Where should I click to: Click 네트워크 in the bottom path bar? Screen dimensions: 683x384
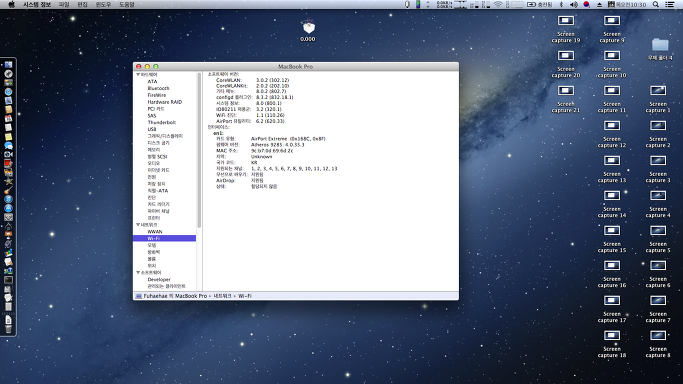click(222, 296)
